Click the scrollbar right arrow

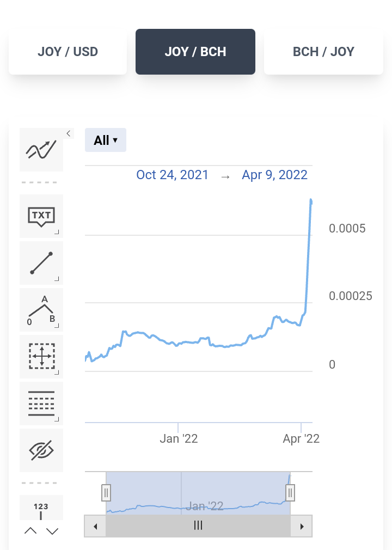tap(302, 526)
